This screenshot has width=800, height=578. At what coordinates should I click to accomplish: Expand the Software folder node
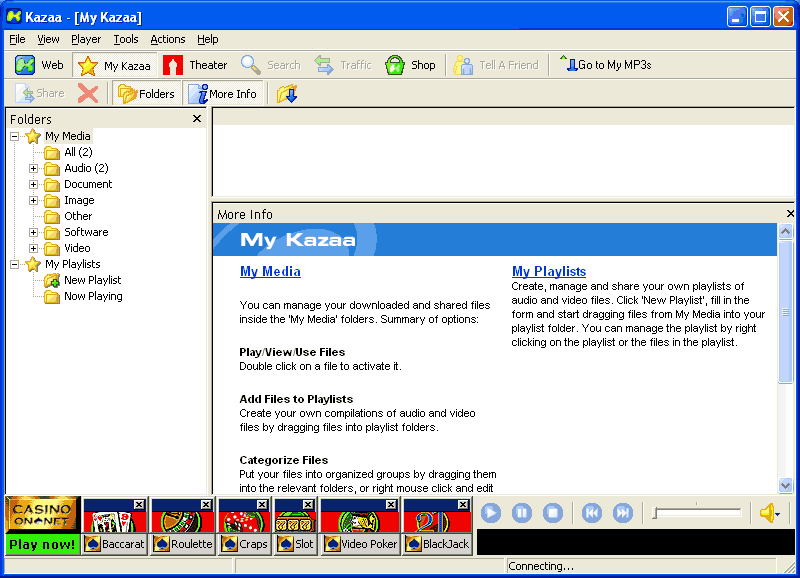pos(33,232)
